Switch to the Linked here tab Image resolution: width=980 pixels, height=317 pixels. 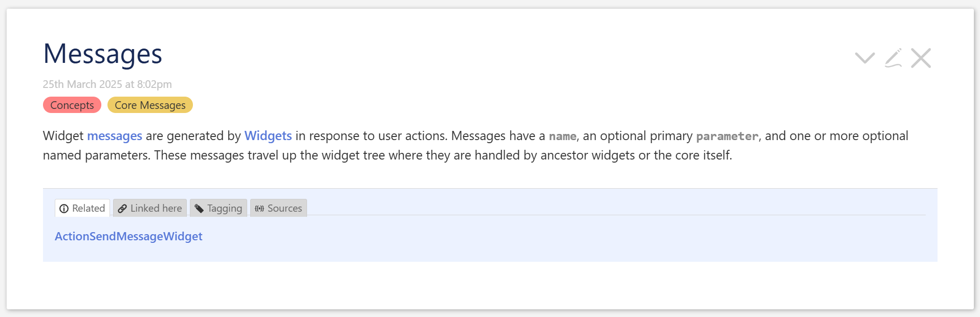point(150,208)
